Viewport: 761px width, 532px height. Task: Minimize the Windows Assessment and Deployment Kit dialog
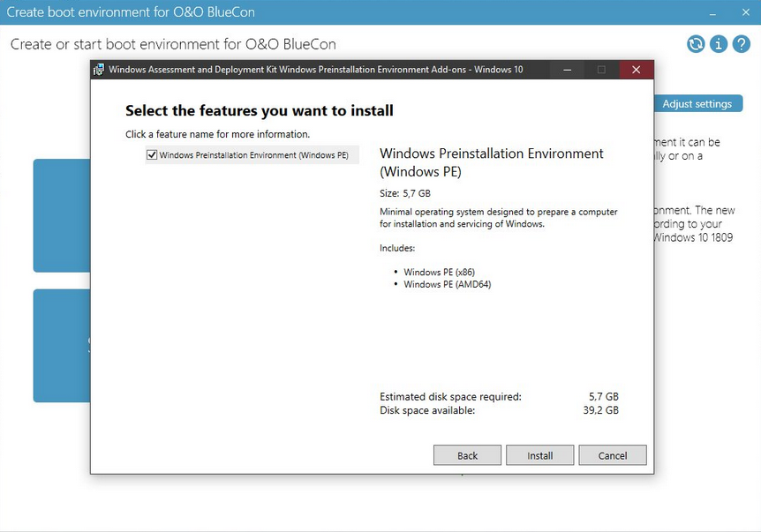tap(567, 70)
